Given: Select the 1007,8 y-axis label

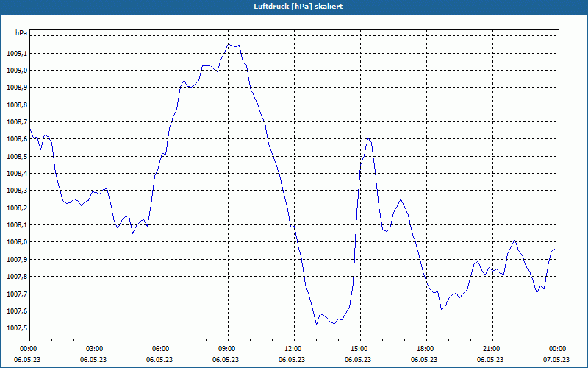Looking at the screenshot, I should [x=17, y=277].
